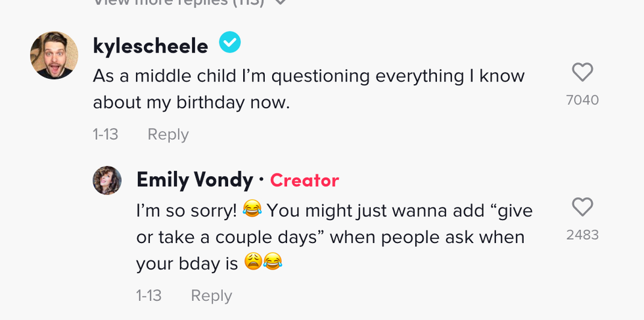The image size is (644, 320).
Task: Click the red Creator label
Action: coord(304,180)
